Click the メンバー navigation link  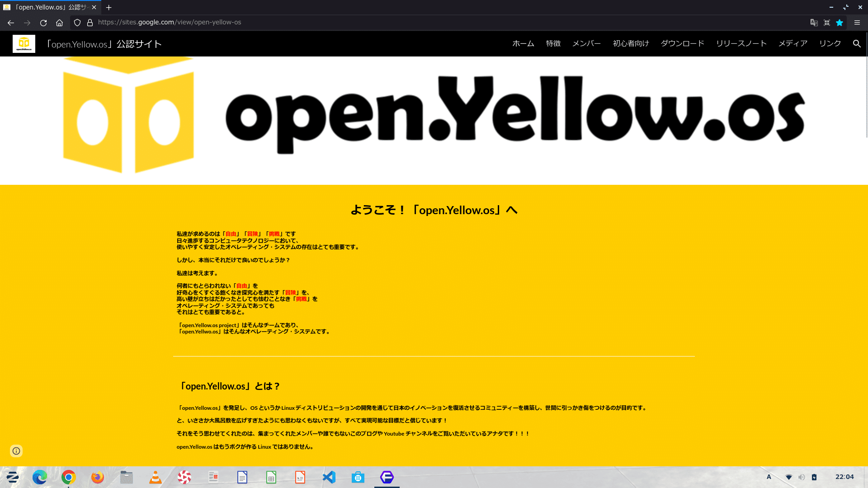click(x=586, y=44)
